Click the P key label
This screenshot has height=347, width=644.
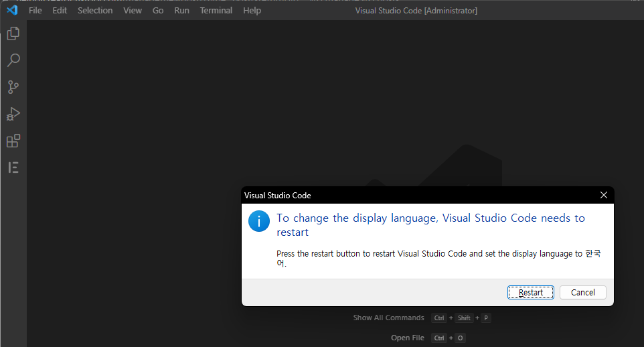(x=486, y=318)
